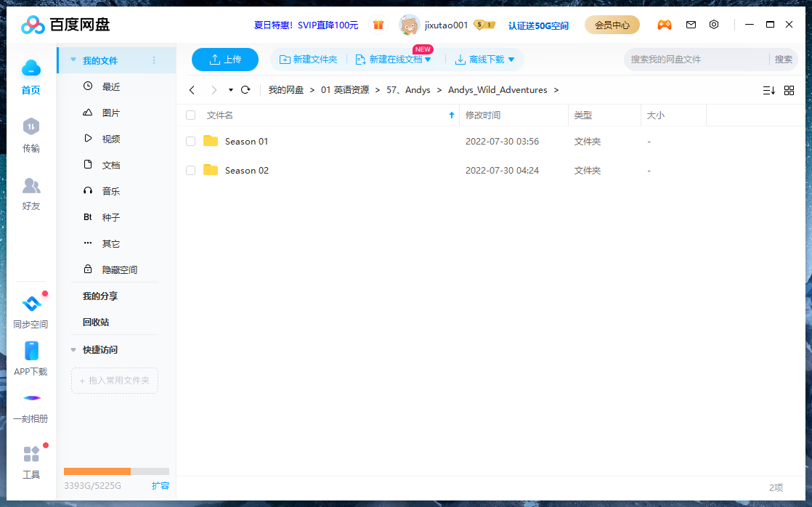
Task: Go forward with the right arrow
Action: [x=214, y=90]
